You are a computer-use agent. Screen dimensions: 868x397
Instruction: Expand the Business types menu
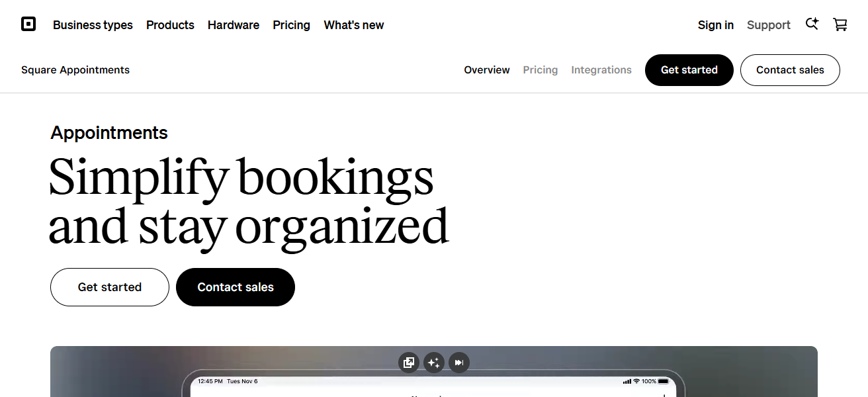pyautogui.click(x=93, y=25)
